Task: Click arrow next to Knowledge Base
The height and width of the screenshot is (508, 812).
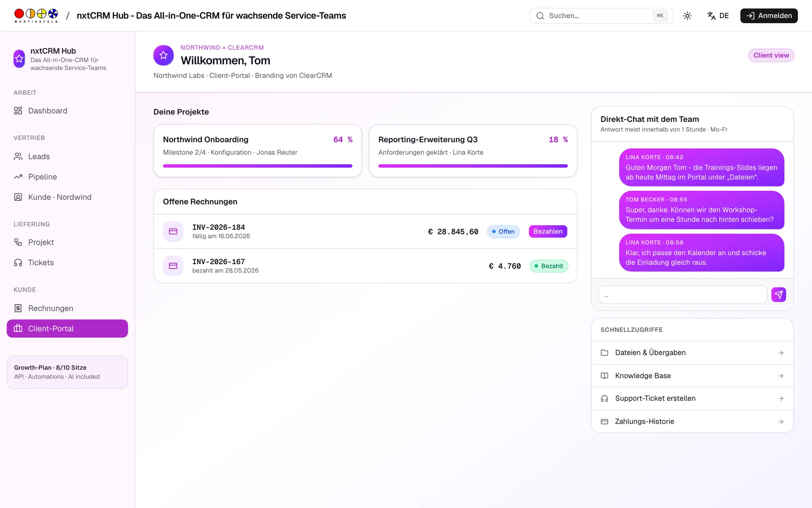Action: pyautogui.click(x=781, y=376)
